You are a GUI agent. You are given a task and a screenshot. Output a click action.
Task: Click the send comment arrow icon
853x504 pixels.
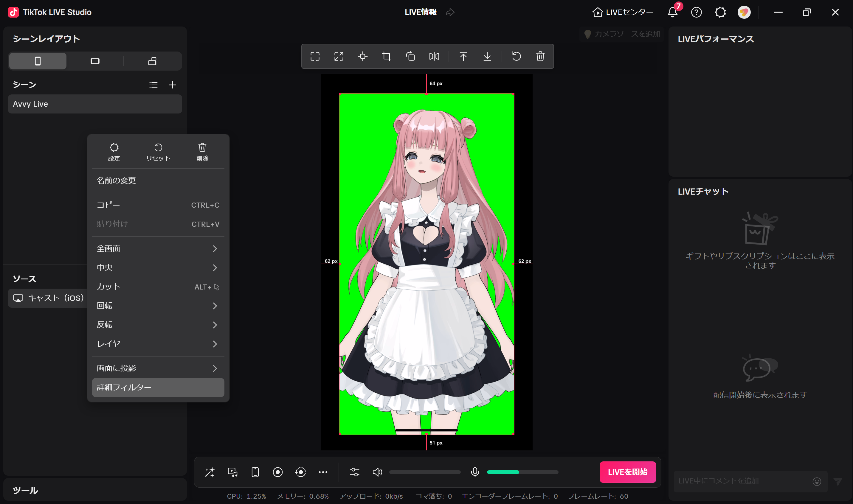tap(838, 481)
